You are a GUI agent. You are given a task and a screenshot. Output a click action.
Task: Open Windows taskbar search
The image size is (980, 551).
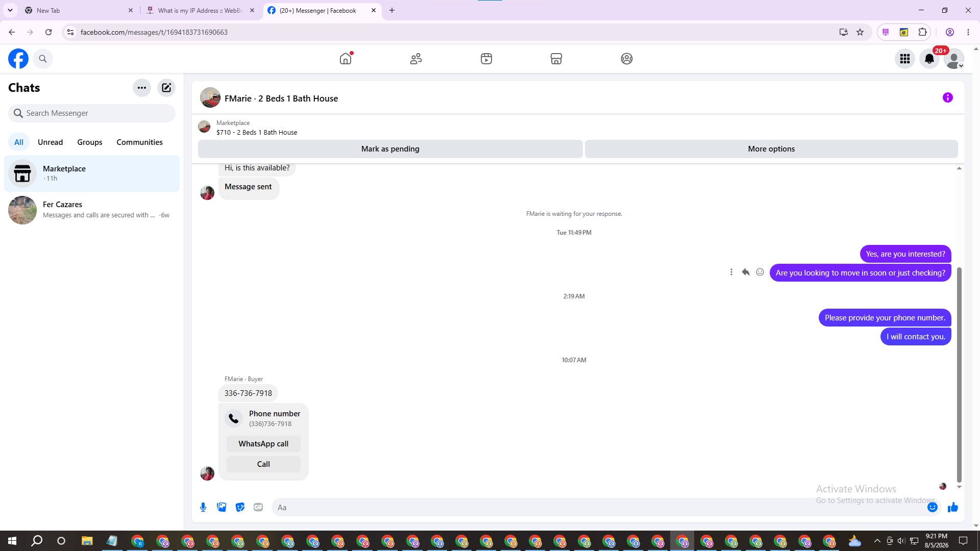(37, 541)
